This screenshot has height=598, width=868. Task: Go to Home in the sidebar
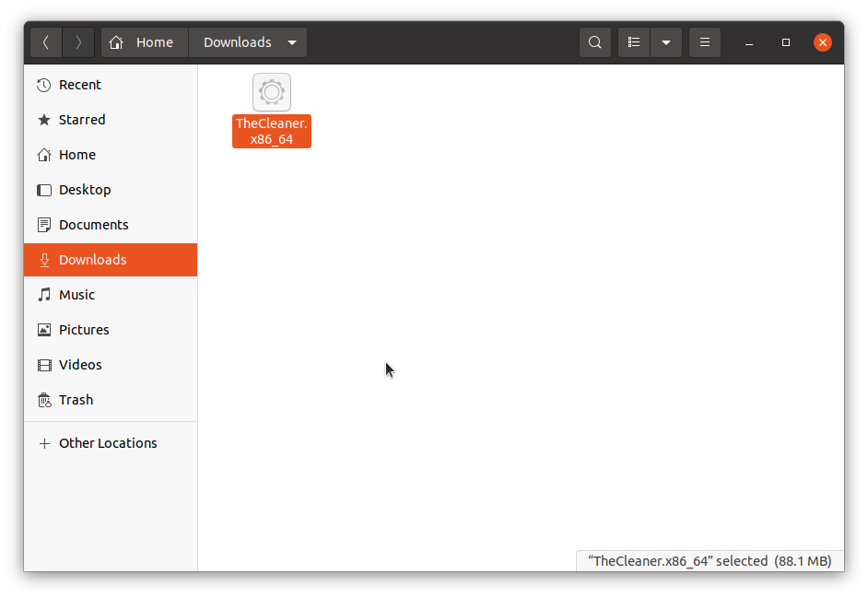111,155
